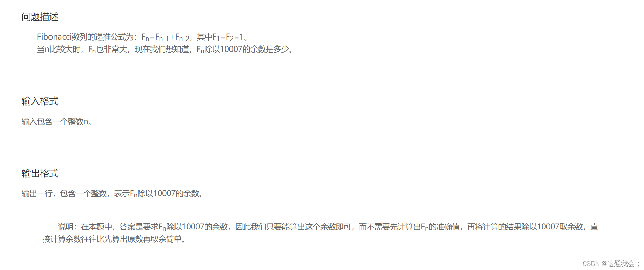The image size is (644, 270).
Task: Click 说明 label inside the note box
Action: pos(65,227)
